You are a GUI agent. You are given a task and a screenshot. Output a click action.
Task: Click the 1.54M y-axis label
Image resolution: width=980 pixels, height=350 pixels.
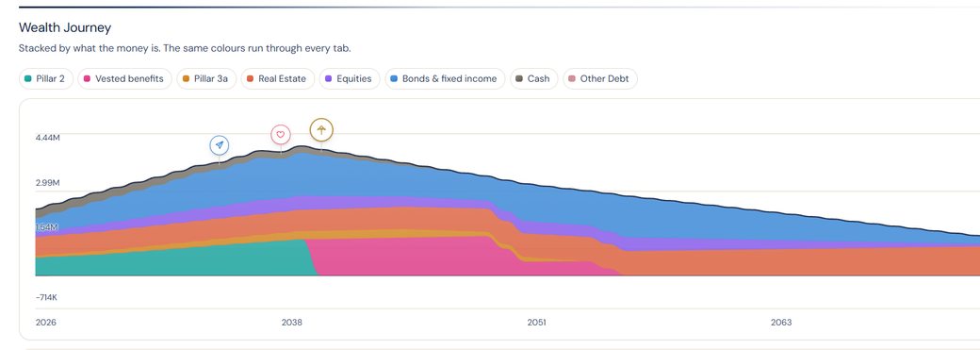coord(46,227)
